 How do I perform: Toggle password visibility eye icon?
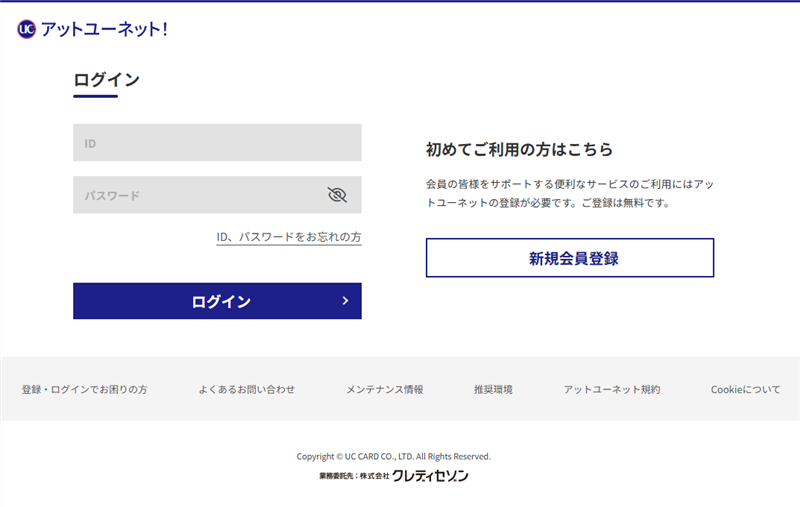[337, 195]
